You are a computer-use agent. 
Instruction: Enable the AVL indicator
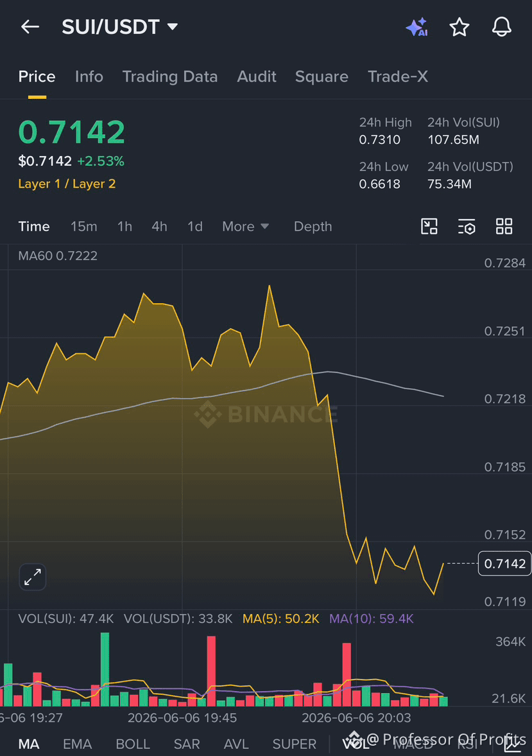pos(236,744)
